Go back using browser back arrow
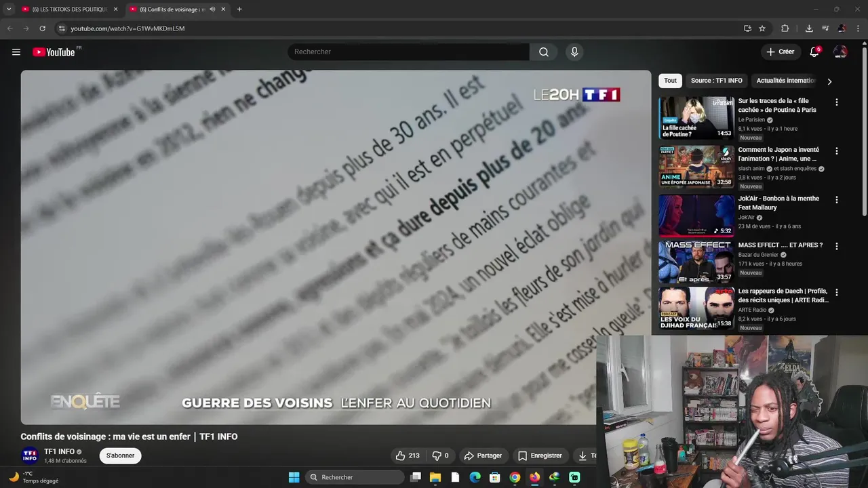 pyautogui.click(x=9, y=28)
